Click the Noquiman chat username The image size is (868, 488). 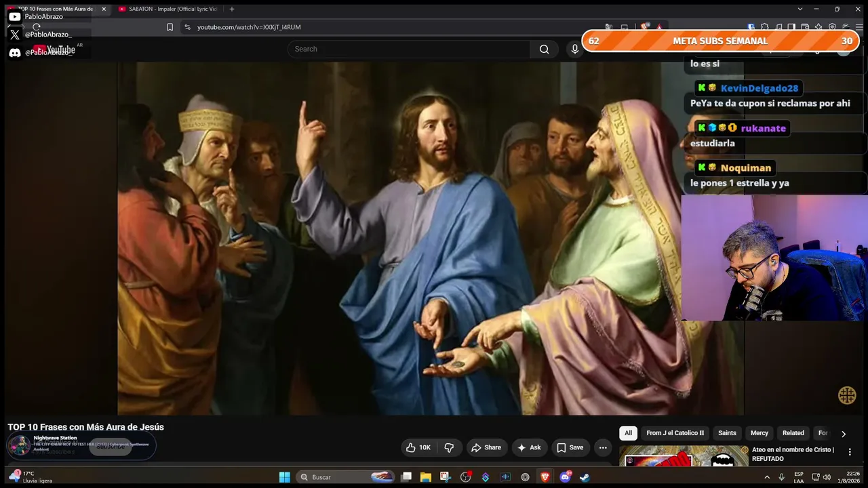tap(746, 168)
